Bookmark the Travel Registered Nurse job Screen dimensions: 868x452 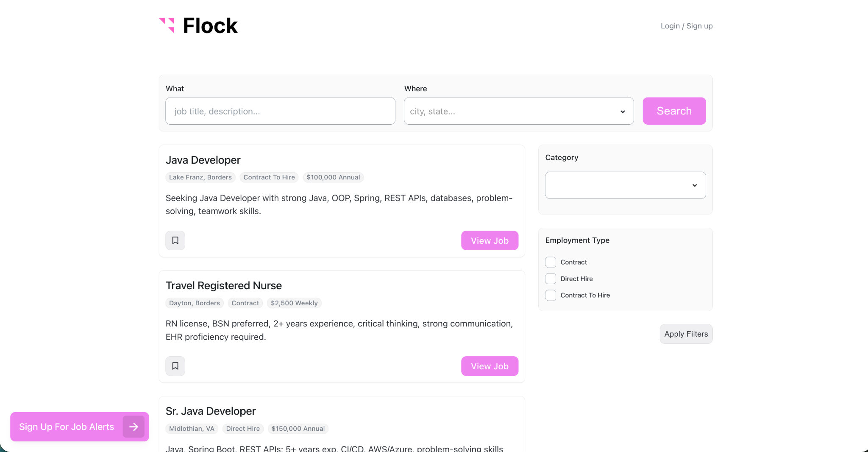click(175, 366)
